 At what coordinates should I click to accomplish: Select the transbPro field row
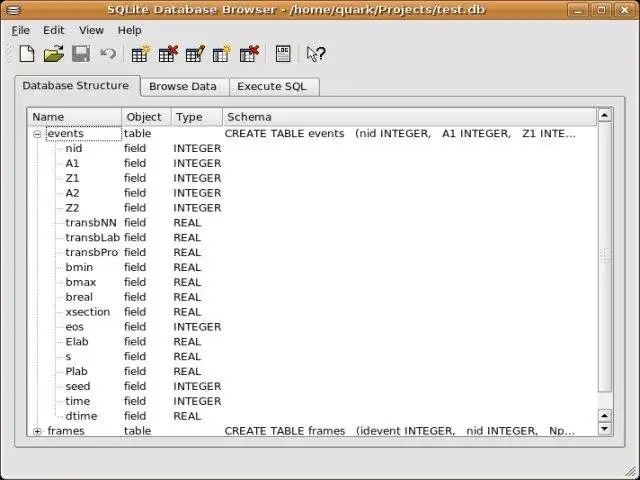(x=312, y=252)
